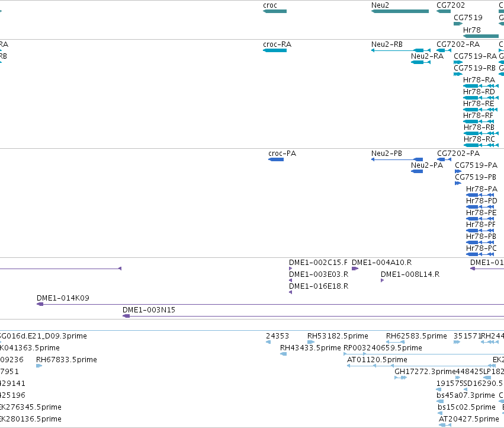The image size is (504, 428).
Task: Open the CG7519-RA transcript label
Action: coord(475,56)
